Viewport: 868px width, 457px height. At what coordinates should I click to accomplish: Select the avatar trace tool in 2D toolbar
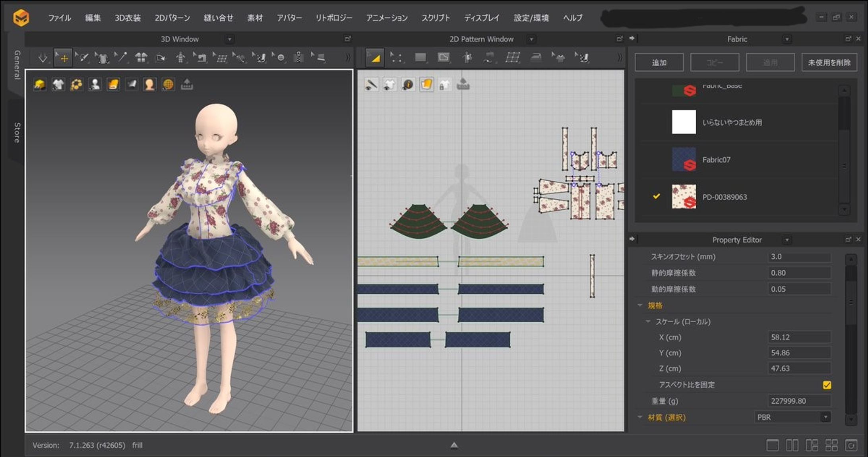pos(468,58)
